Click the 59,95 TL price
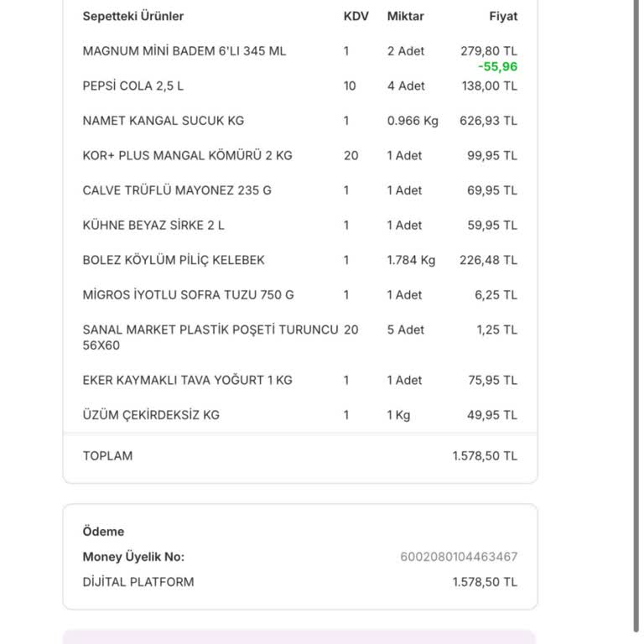The height and width of the screenshot is (644, 644). pos(492,226)
